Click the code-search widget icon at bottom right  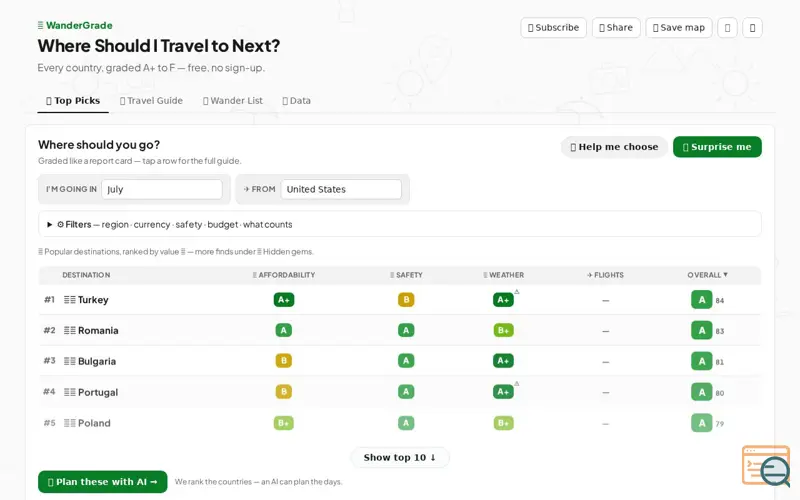766,466
